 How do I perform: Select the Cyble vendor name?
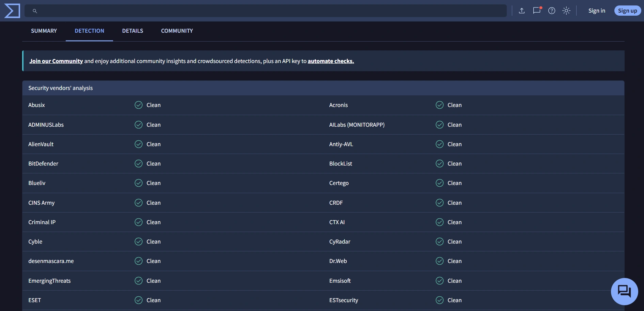(35, 242)
